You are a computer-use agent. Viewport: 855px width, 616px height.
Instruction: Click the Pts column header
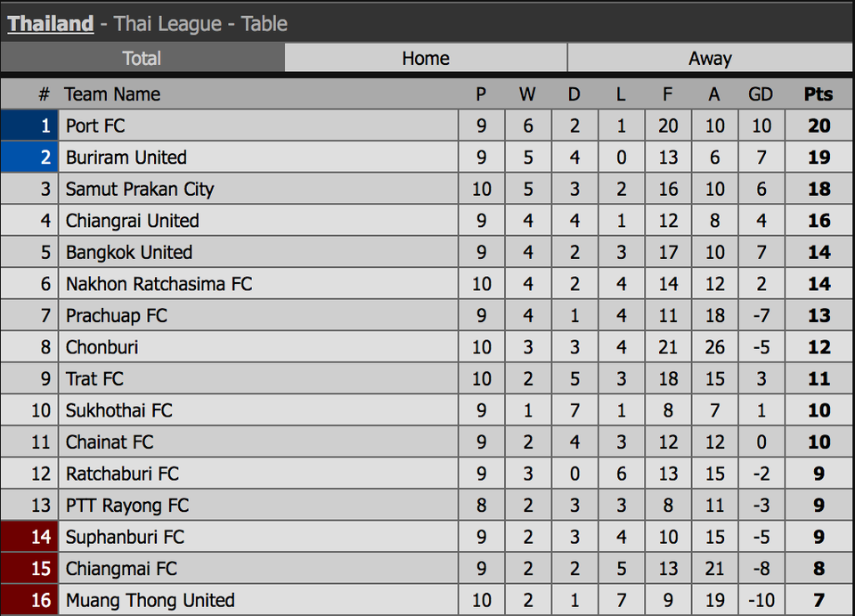coord(818,94)
